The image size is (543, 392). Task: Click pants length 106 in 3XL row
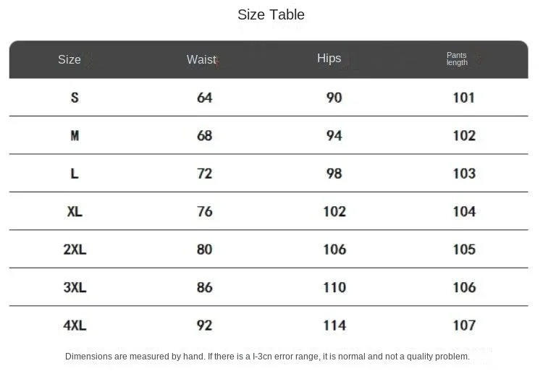(x=464, y=288)
